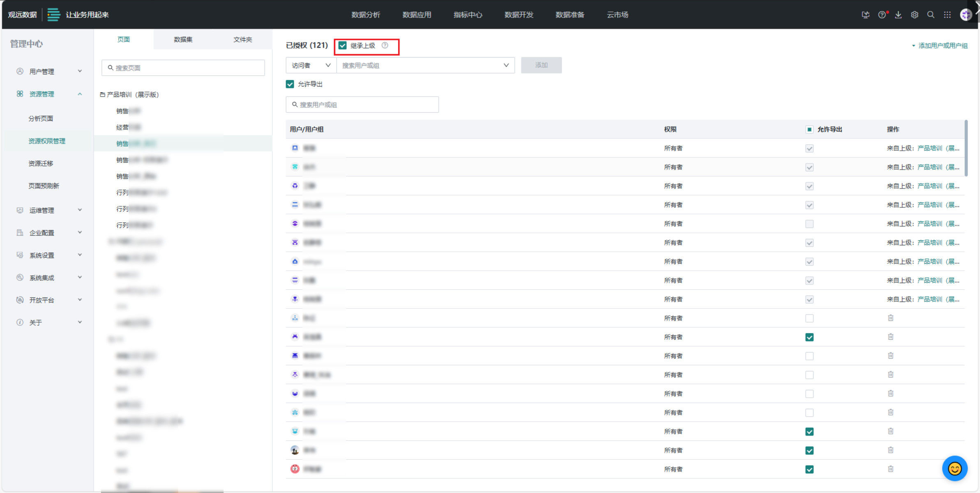
Task: Open the settings gear in header
Action: (914, 15)
